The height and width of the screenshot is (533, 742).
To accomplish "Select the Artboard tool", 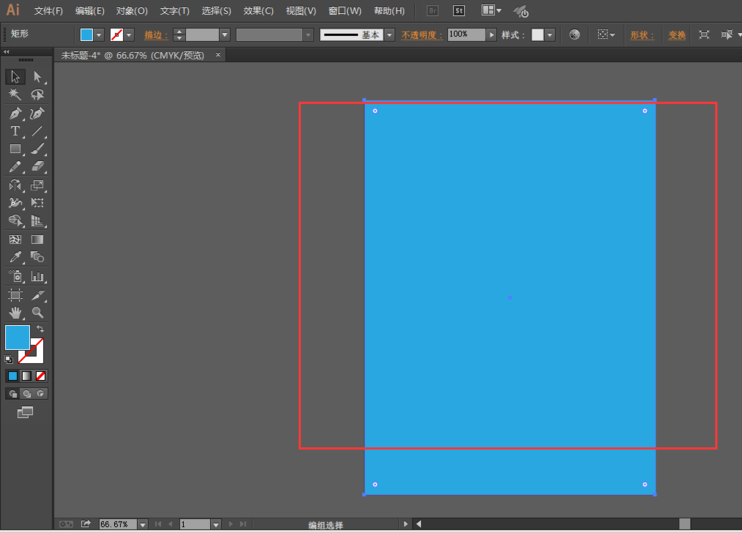I will pyautogui.click(x=15, y=295).
